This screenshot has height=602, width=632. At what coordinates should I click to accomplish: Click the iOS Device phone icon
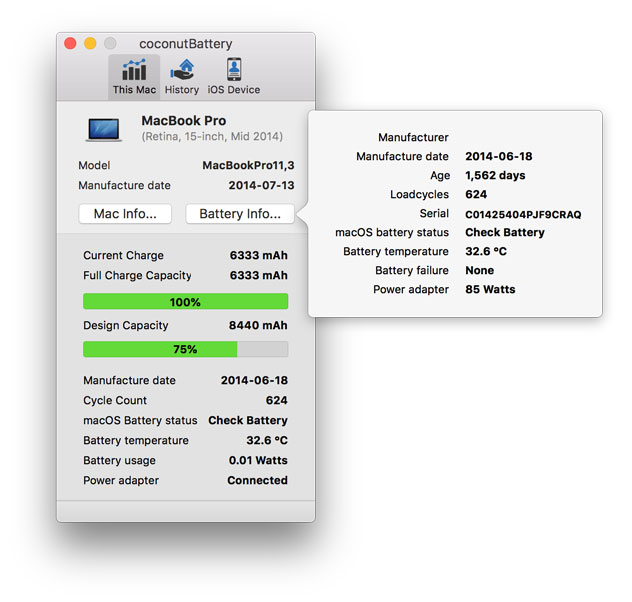234,69
